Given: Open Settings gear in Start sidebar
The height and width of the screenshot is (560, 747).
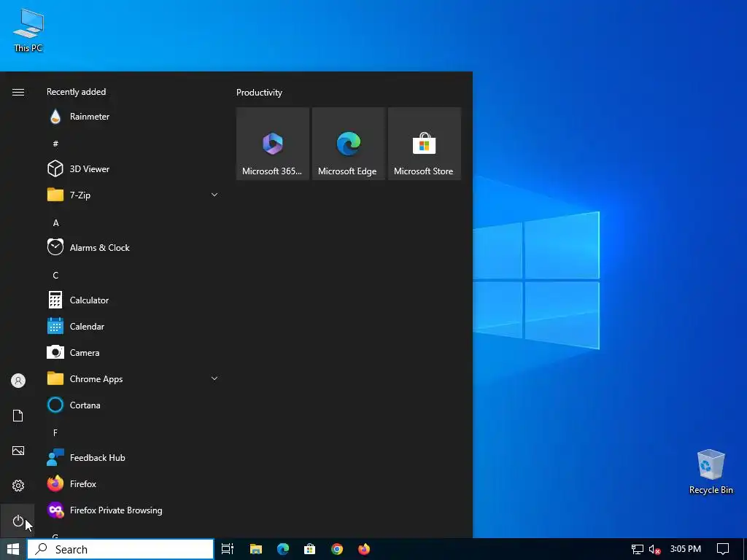Looking at the screenshot, I should tap(18, 486).
